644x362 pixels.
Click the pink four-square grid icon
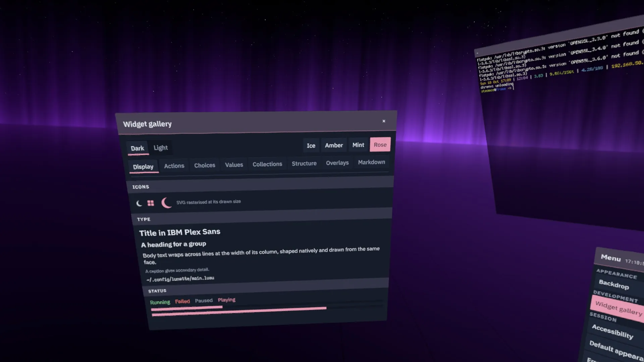151,203
